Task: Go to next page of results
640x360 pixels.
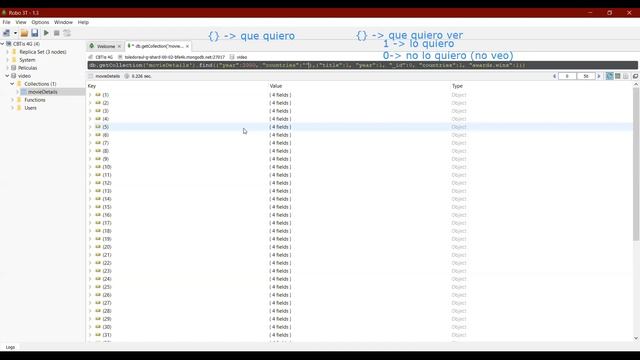Action: coord(599,76)
